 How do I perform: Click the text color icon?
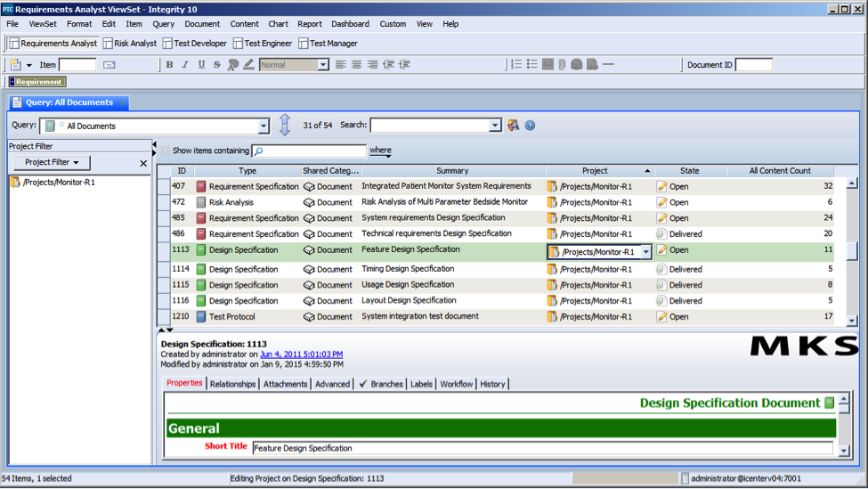233,65
